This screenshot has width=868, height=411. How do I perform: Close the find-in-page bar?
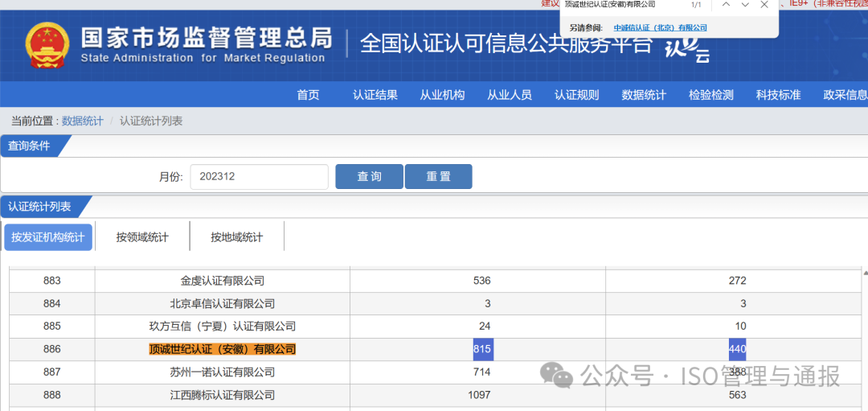coord(764,5)
